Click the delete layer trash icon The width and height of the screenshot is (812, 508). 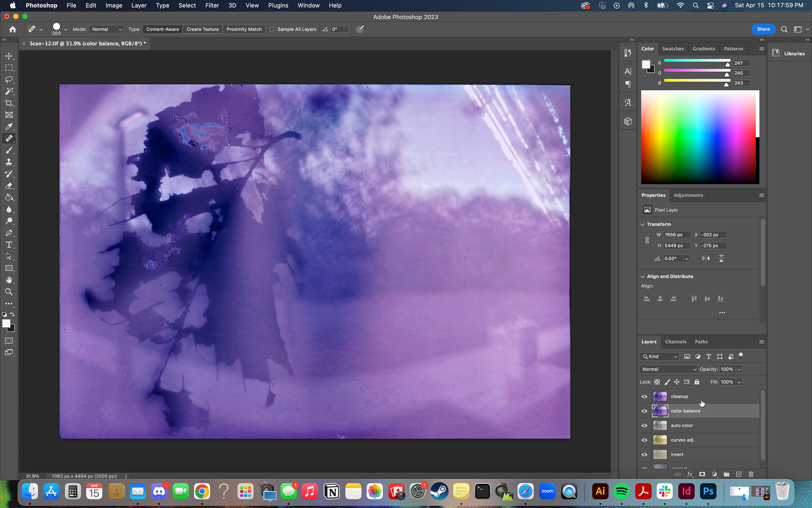tap(751, 474)
